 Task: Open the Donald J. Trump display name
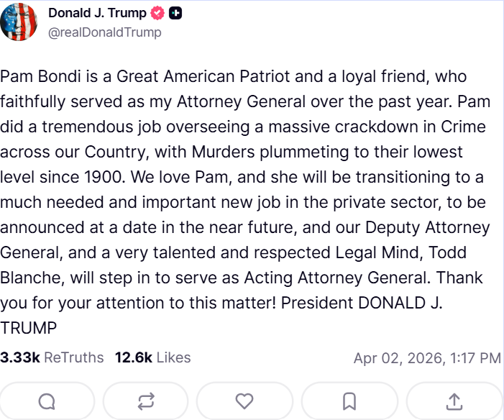point(97,13)
